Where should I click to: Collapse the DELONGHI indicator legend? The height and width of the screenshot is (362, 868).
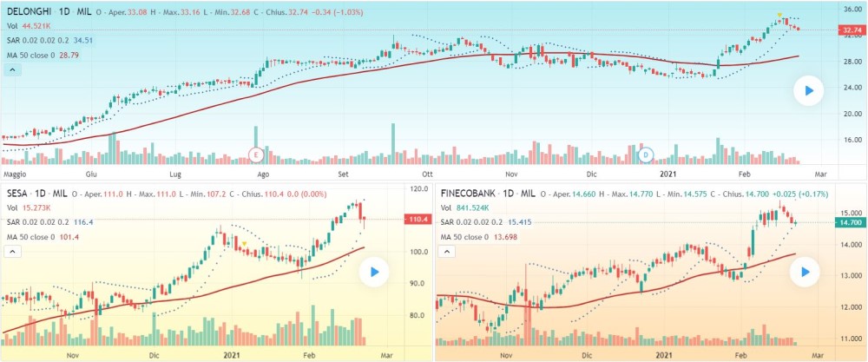click(13, 70)
